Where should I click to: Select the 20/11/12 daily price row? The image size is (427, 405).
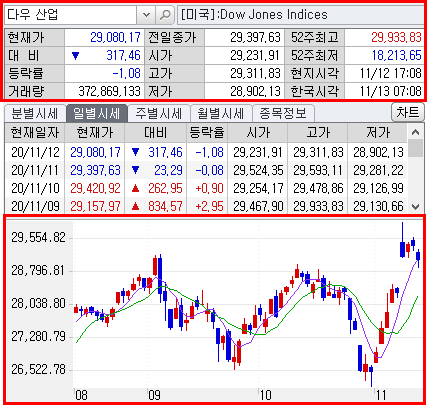tap(206, 152)
